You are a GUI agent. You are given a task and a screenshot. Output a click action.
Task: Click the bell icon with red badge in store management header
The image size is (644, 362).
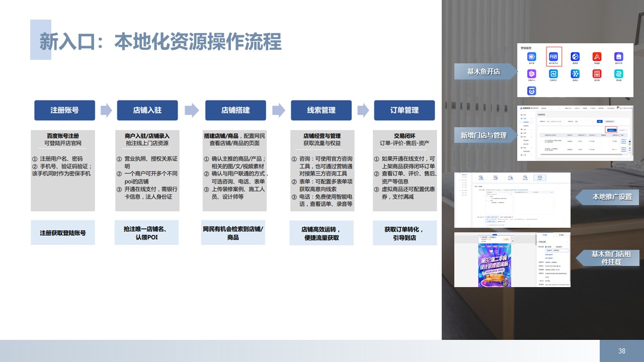tap(617, 108)
